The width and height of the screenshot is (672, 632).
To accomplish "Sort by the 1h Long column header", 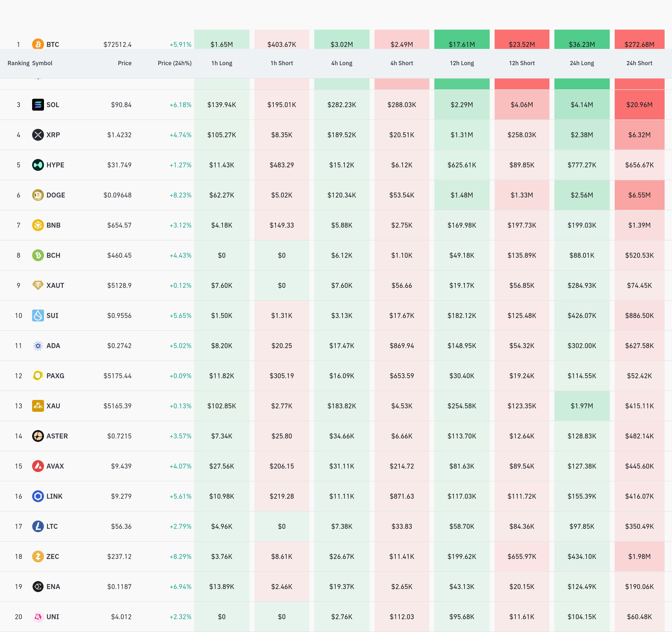I will point(222,63).
